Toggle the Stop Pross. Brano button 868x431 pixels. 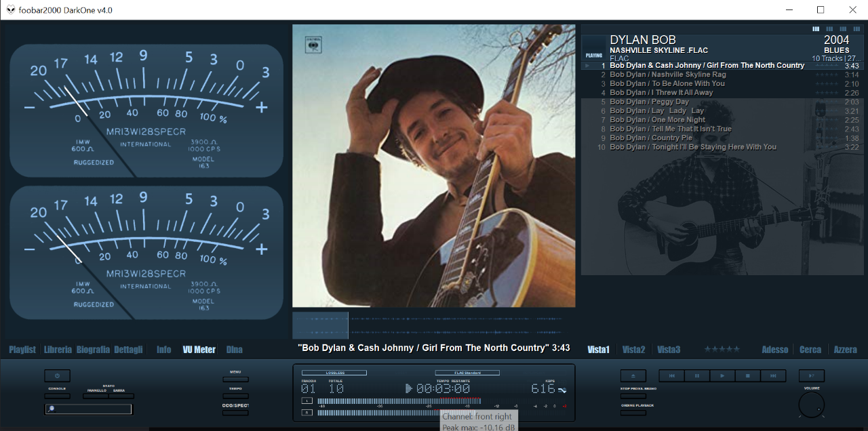tap(633, 396)
